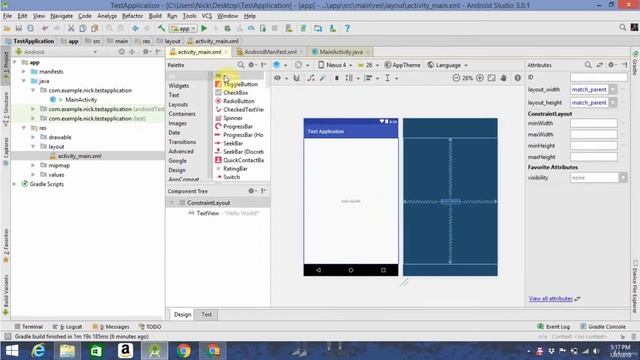
Task: Select ToggleButton in the palette
Action: [x=240, y=84]
